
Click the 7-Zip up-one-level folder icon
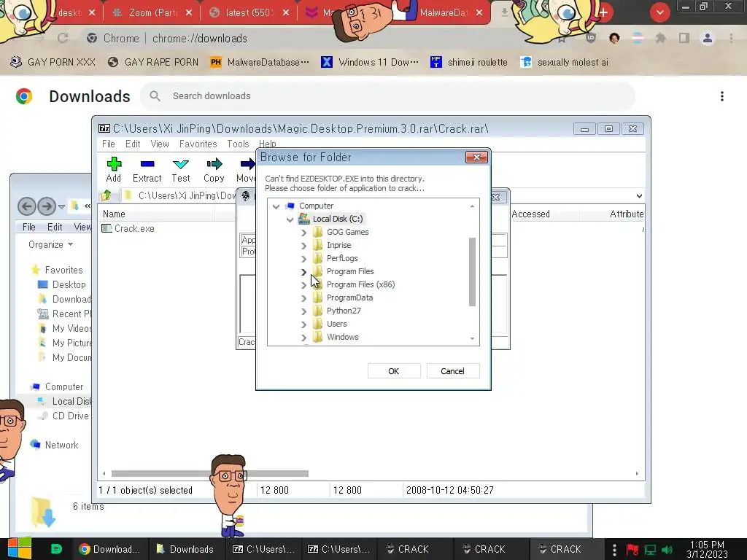coord(106,195)
